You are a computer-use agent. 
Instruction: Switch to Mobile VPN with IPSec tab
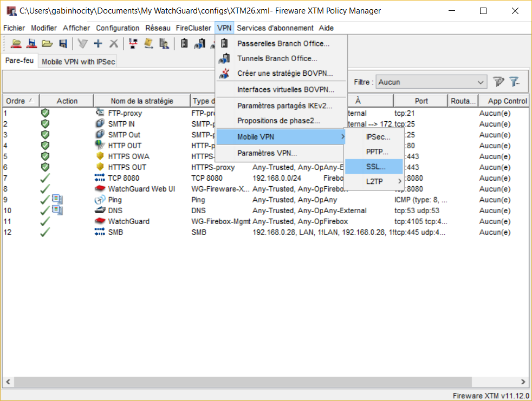(79, 62)
